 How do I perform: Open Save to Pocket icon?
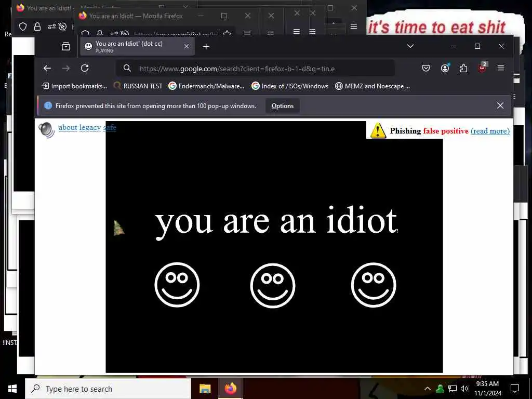tap(426, 68)
